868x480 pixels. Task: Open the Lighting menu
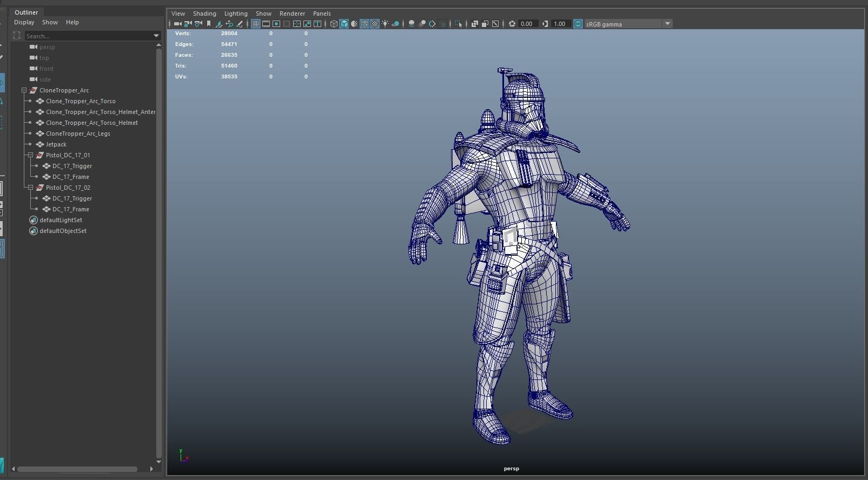(236, 14)
